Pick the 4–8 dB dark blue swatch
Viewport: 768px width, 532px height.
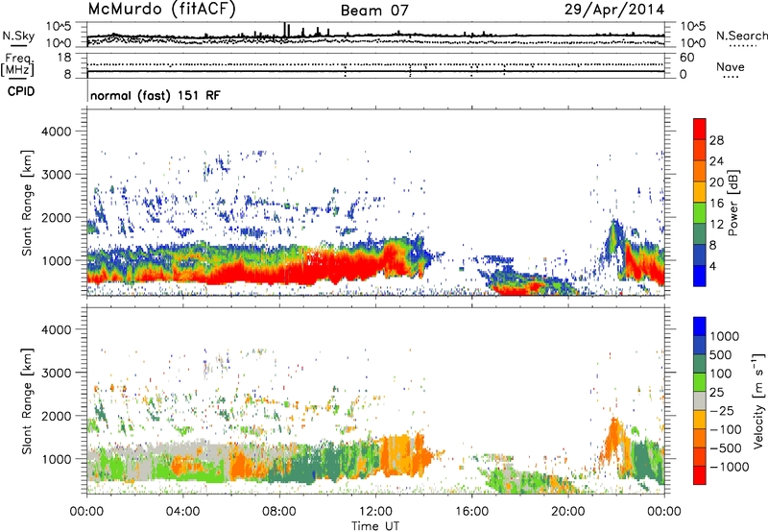pos(700,254)
